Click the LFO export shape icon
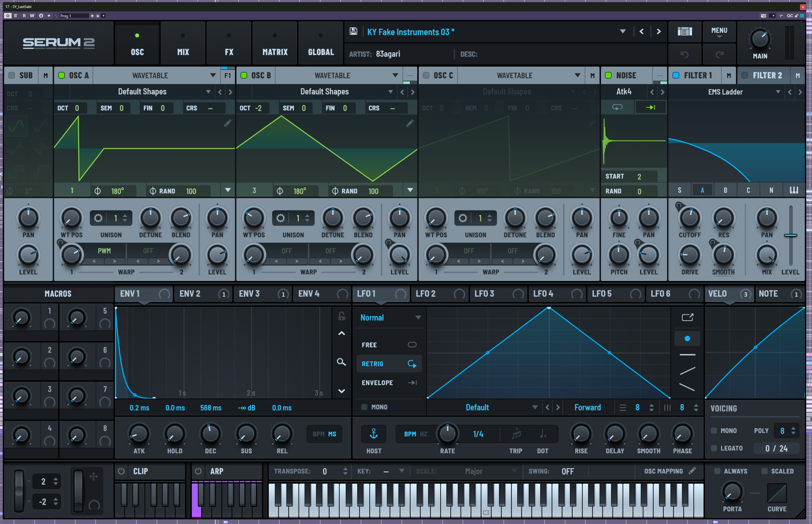Image resolution: width=812 pixels, height=524 pixels. (687, 317)
